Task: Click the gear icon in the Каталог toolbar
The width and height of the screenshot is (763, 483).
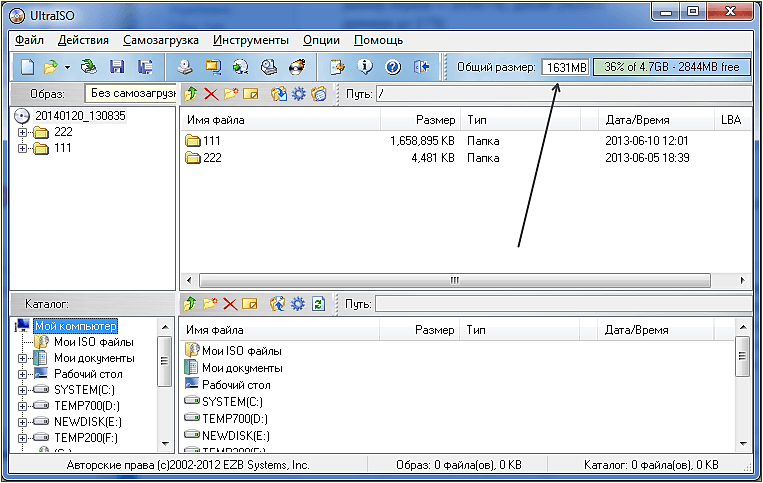Action: click(x=297, y=304)
